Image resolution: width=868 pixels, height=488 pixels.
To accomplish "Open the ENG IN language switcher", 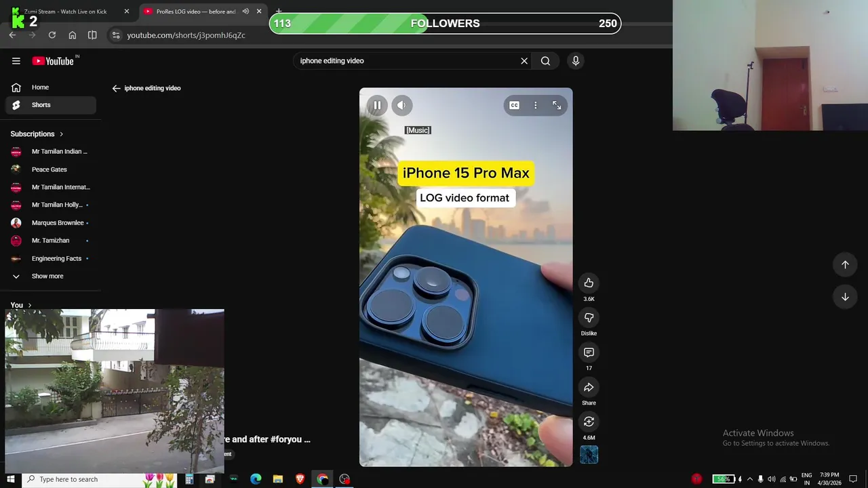I will click(x=806, y=479).
